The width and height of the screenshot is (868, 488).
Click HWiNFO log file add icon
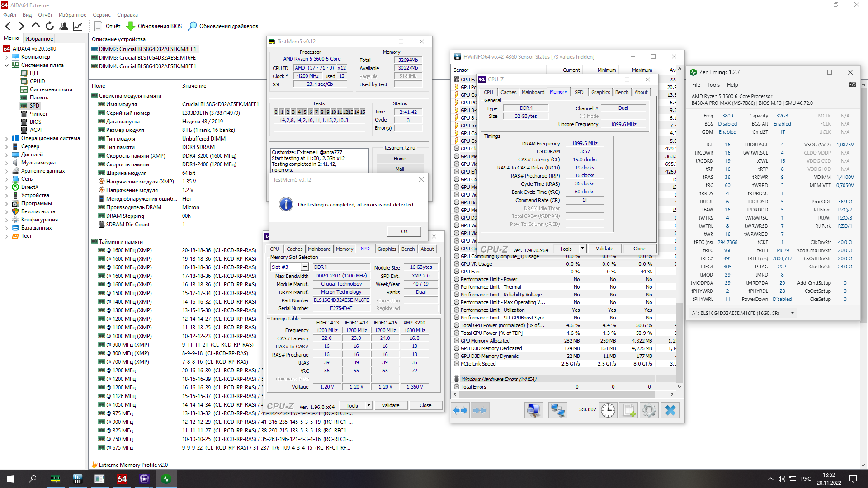[628, 410]
